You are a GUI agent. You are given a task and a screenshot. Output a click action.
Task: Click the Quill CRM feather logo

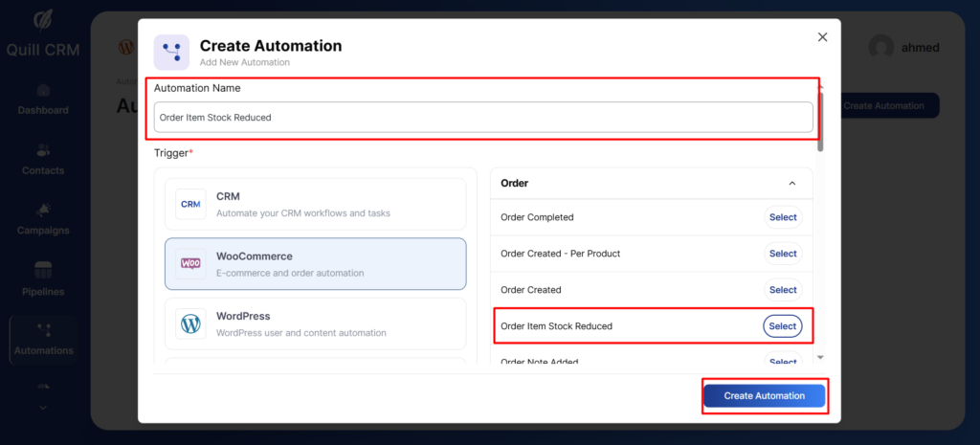[x=43, y=21]
